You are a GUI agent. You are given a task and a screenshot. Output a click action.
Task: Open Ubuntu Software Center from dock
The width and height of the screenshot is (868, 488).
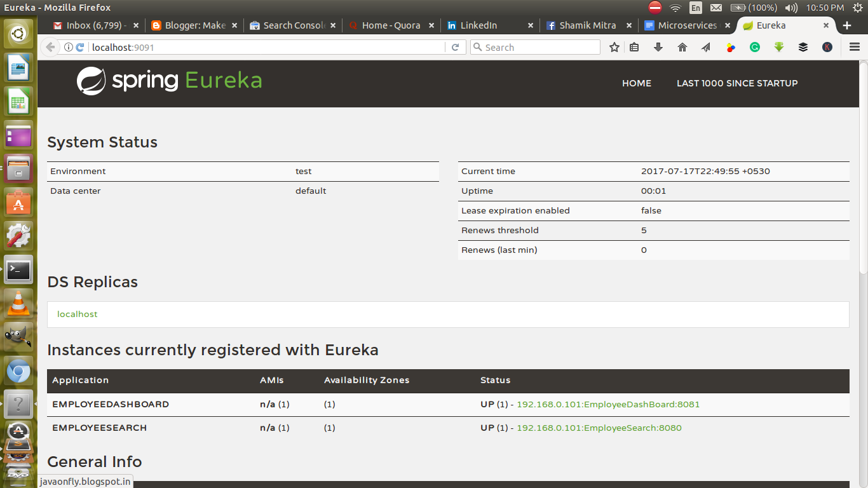coord(18,202)
